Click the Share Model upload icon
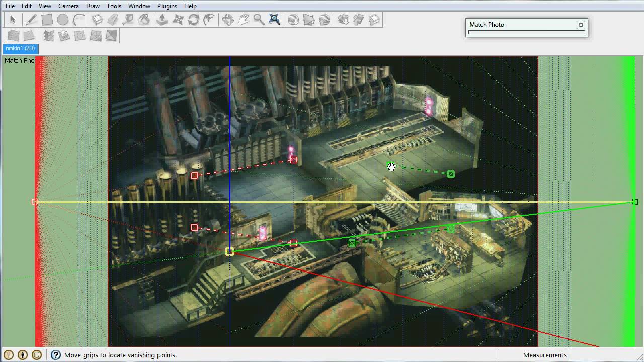The width and height of the screenshot is (644, 362). pos(358,20)
